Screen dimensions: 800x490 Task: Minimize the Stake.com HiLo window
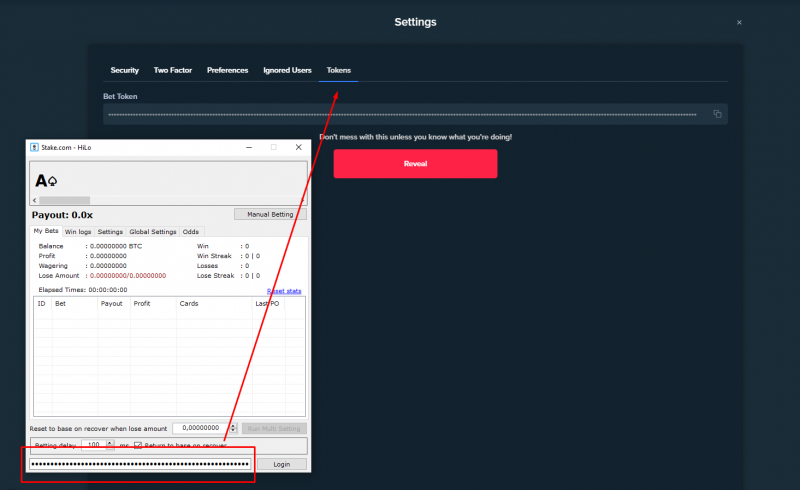[249, 148]
